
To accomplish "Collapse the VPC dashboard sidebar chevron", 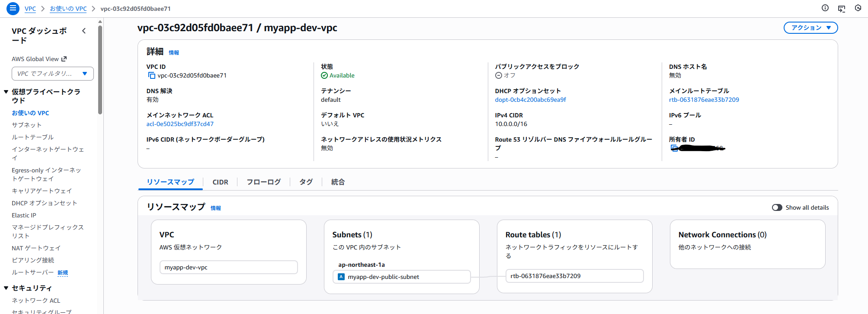I will [84, 31].
